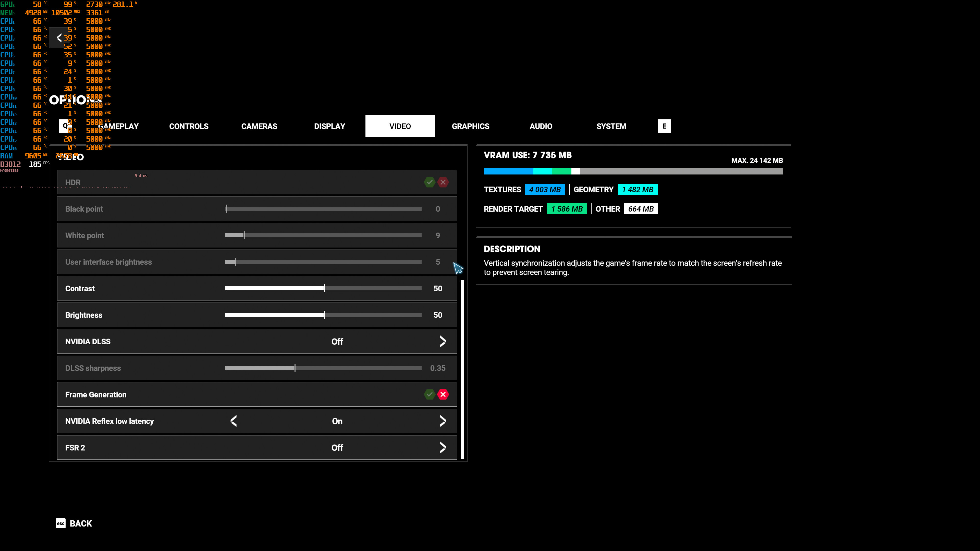Cycle NVIDIA DLSS option with the right chevron
Image resolution: width=980 pixels, height=551 pixels.
pyautogui.click(x=443, y=342)
